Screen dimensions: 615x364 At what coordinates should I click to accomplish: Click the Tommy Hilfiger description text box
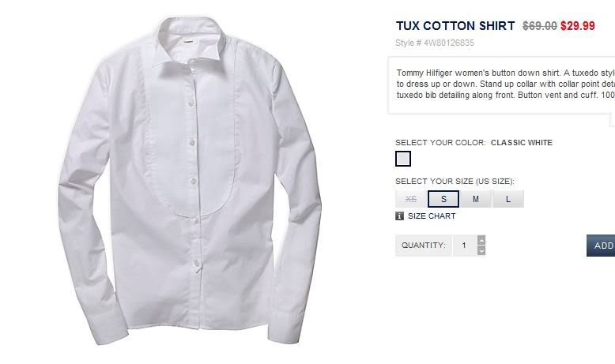(502, 85)
